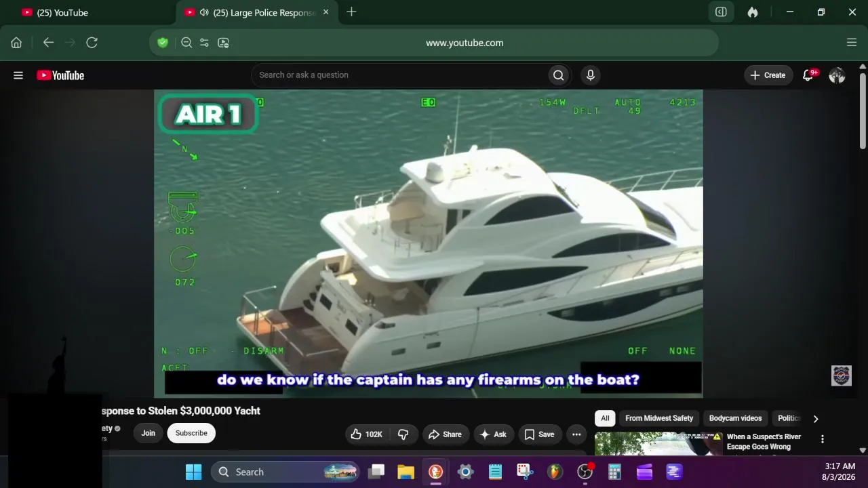Open the Ask AI button
Viewport: 868px width, 488px height.
[493, 434]
